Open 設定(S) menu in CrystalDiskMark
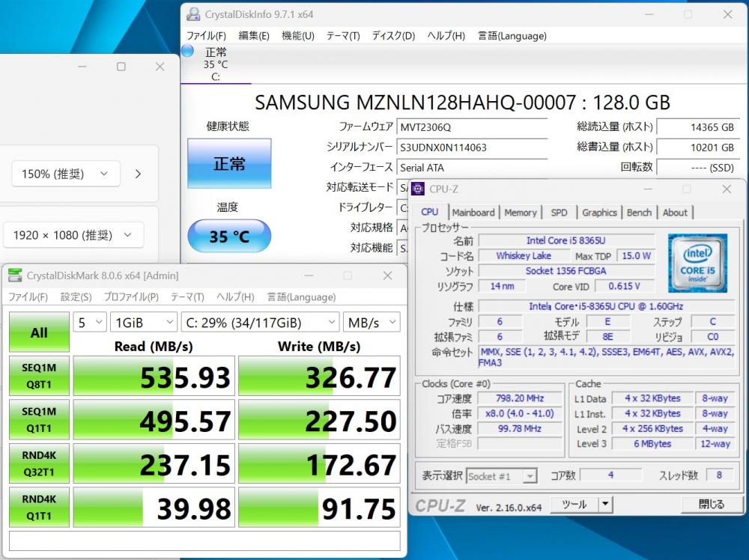The width and height of the screenshot is (749, 560). [x=76, y=297]
